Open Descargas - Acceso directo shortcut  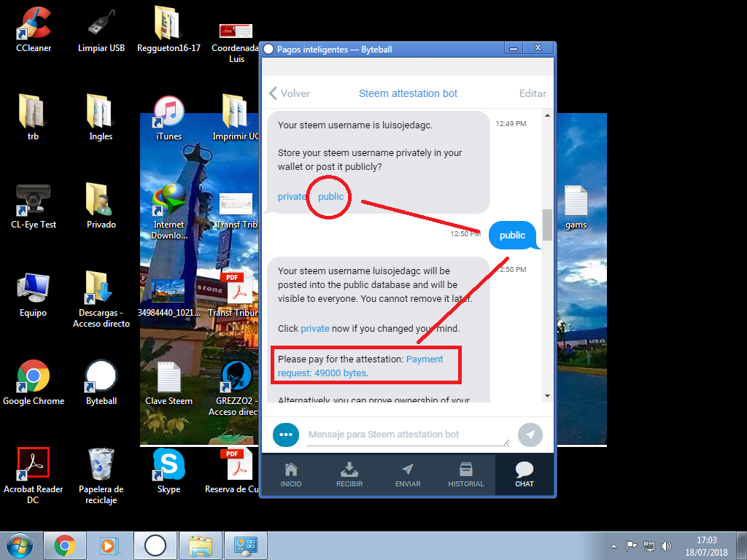(x=101, y=299)
